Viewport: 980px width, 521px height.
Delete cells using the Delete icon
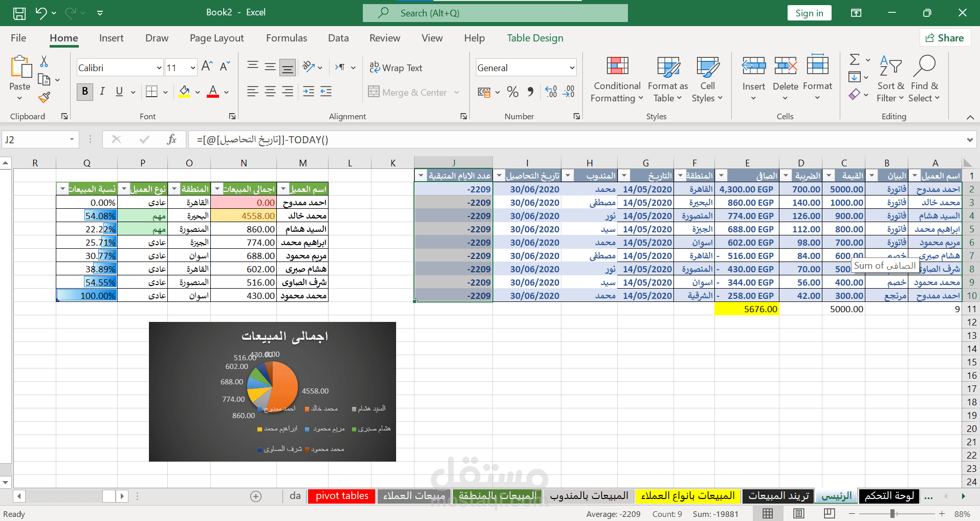click(786, 67)
